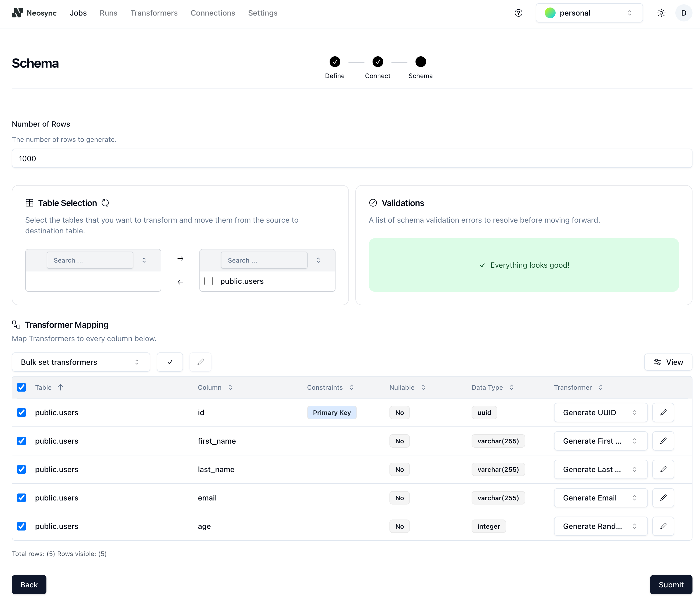
Task: Refresh the Table Selection list
Action: pyautogui.click(x=105, y=202)
